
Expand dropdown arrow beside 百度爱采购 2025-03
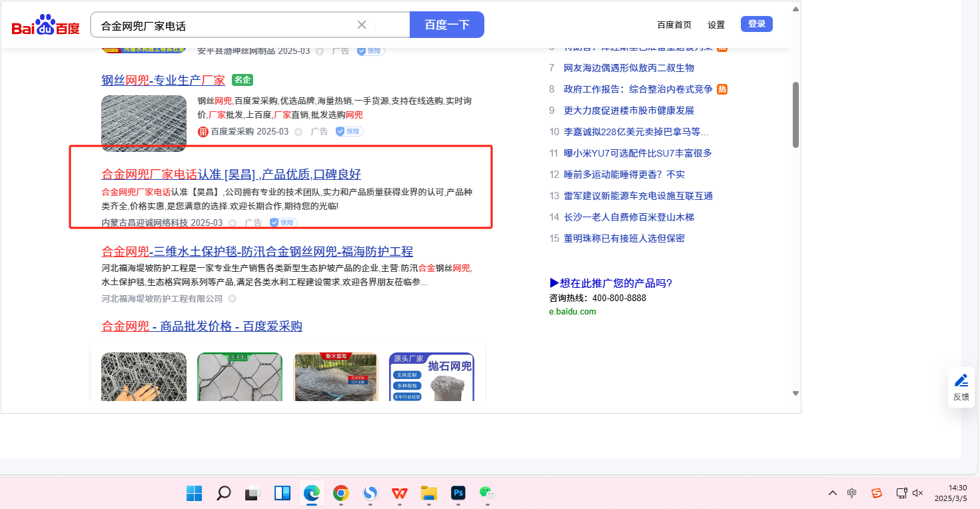298,132
